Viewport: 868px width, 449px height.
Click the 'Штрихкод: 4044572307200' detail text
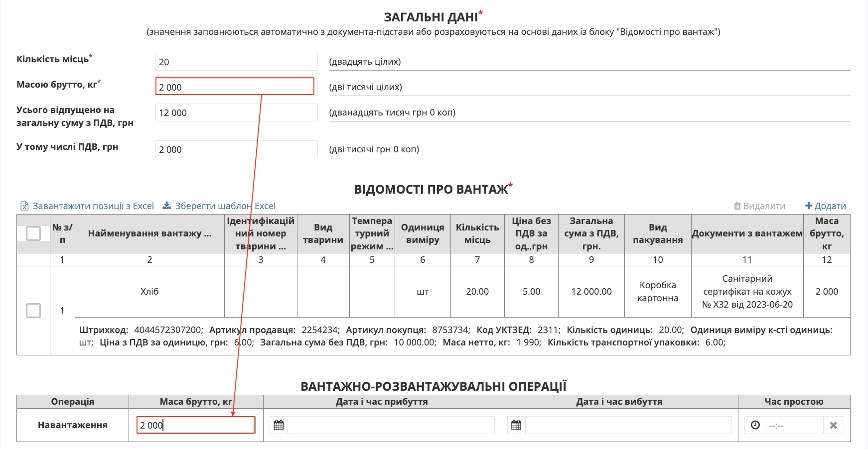click(x=141, y=330)
